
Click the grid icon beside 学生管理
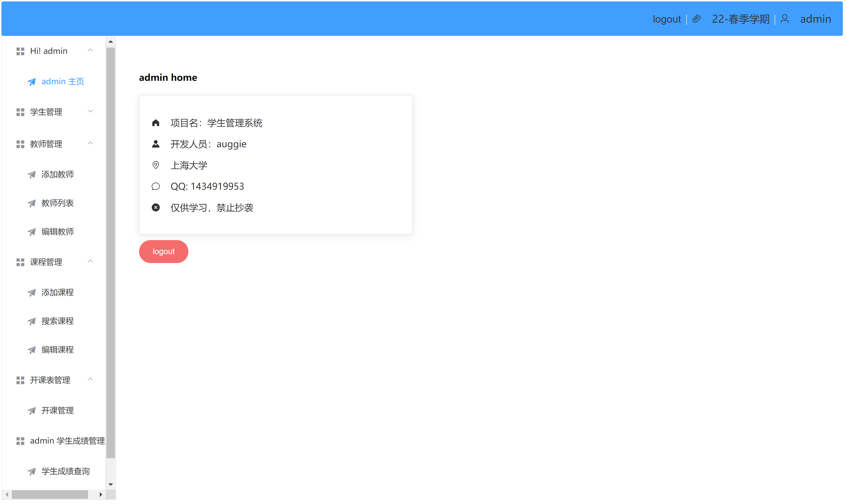pos(20,112)
